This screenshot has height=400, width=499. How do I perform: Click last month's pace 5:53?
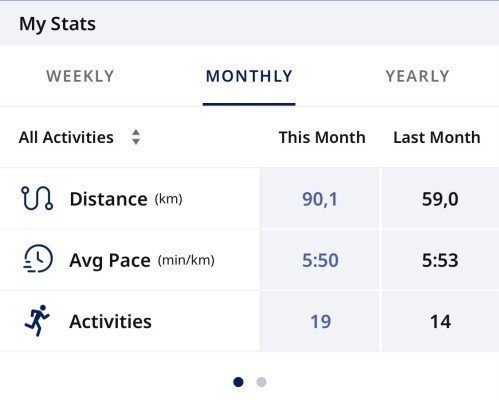pyautogui.click(x=440, y=260)
